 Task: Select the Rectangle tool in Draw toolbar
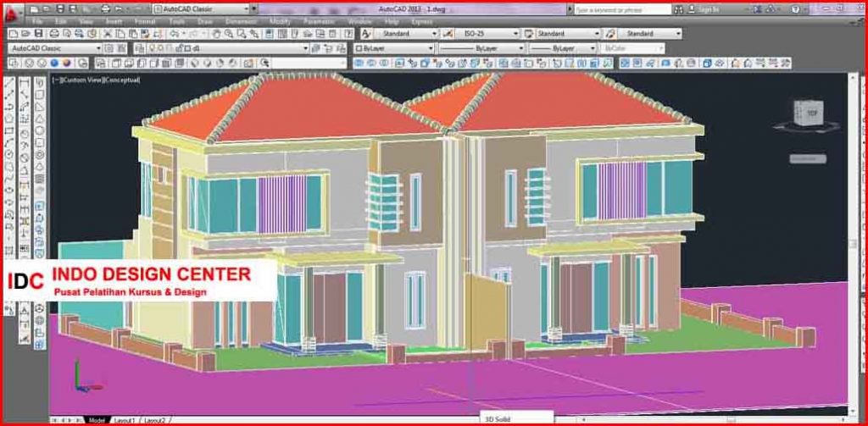point(9,131)
